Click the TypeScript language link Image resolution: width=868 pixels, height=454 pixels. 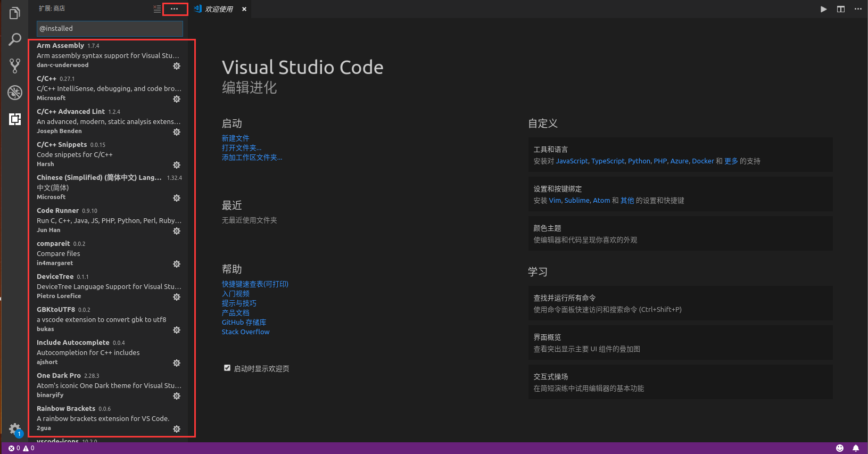pyautogui.click(x=608, y=161)
